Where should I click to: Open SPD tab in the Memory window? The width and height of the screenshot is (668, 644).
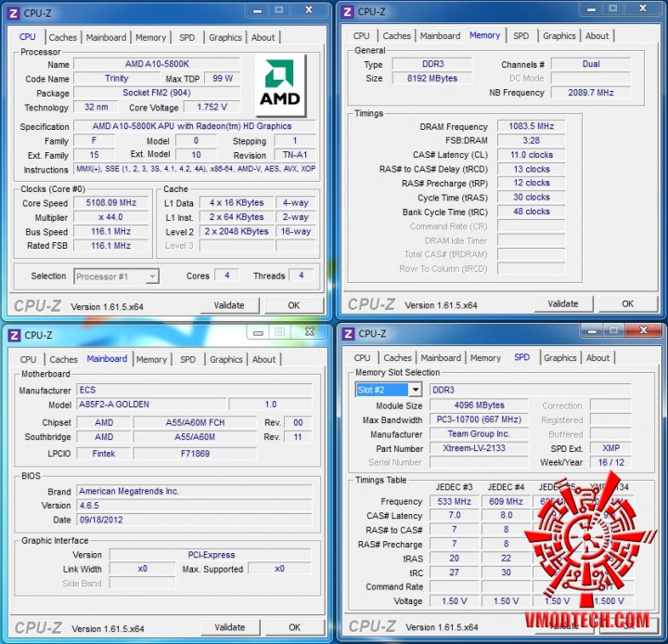pyautogui.click(x=521, y=36)
